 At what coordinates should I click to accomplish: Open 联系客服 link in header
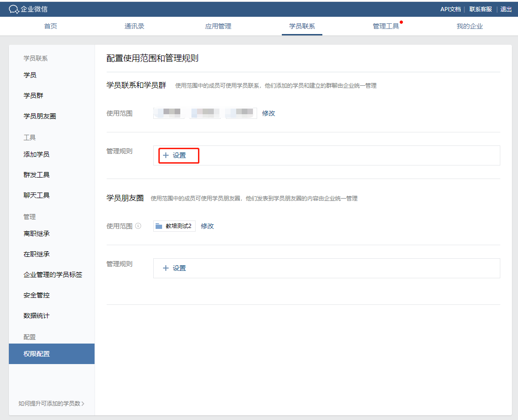(x=481, y=9)
